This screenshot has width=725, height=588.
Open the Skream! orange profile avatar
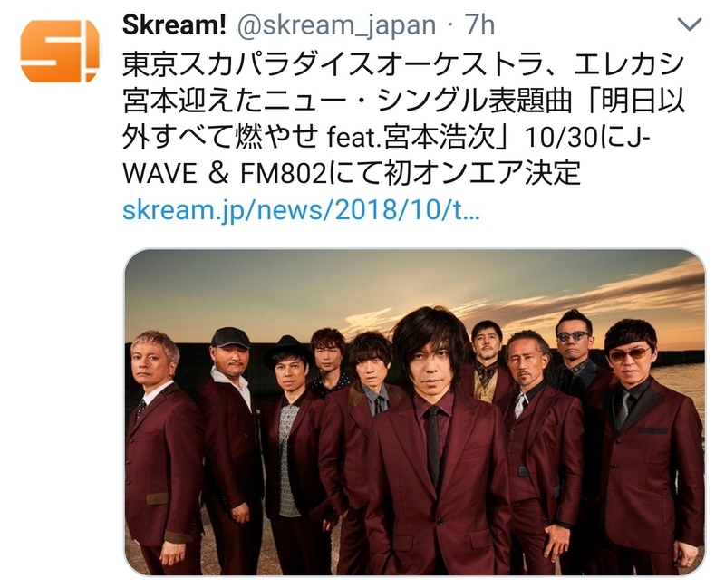click(x=60, y=52)
